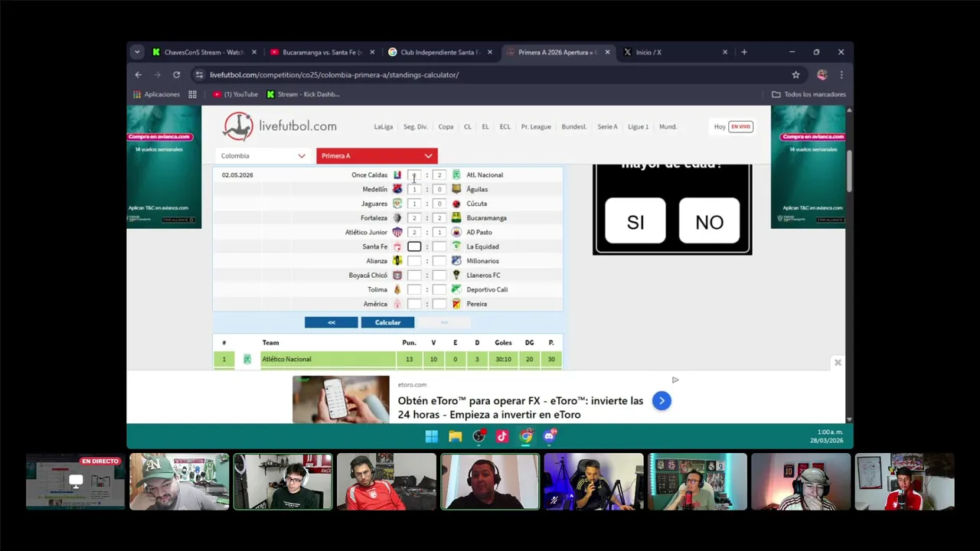
Task: Switch to Bucaramanga vs. Santa Fe tab
Action: (x=322, y=52)
